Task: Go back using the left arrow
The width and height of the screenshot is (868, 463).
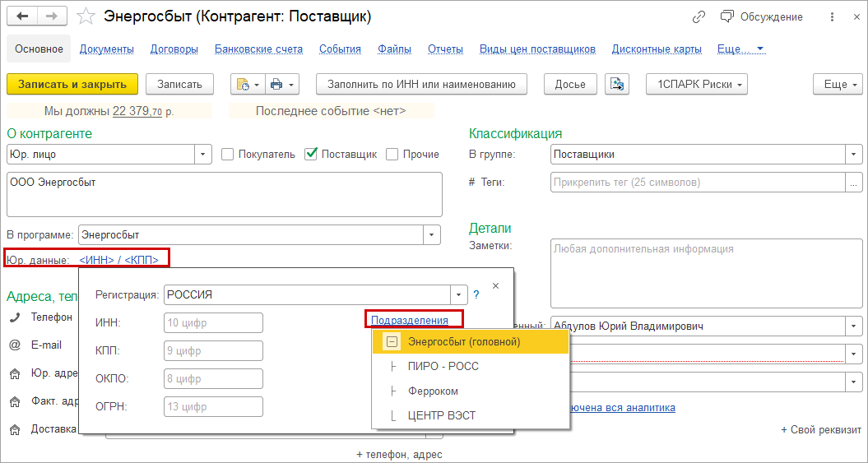Action: 23,16
